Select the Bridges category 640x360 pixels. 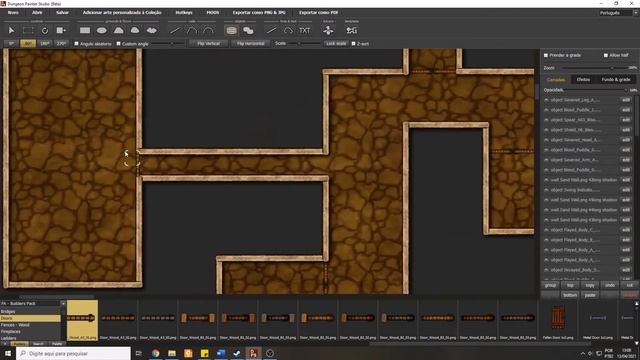coord(30,311)
